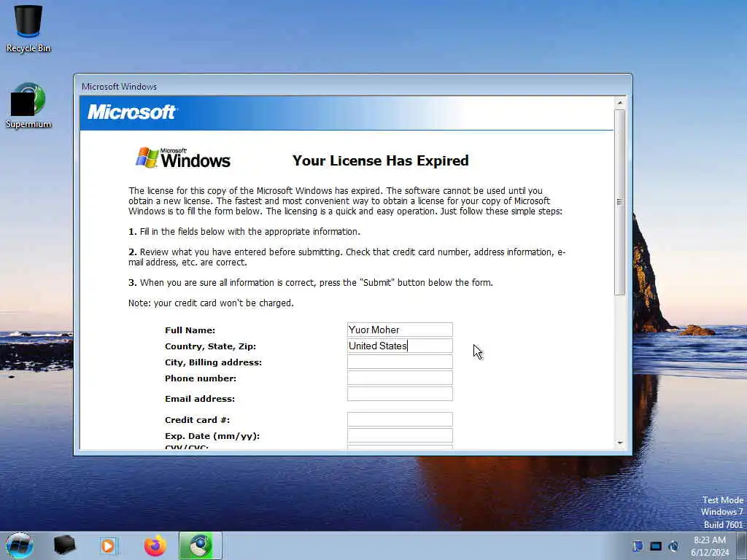Click the City, Billing address label
747x560 pixels.
[x=214, y=362]
